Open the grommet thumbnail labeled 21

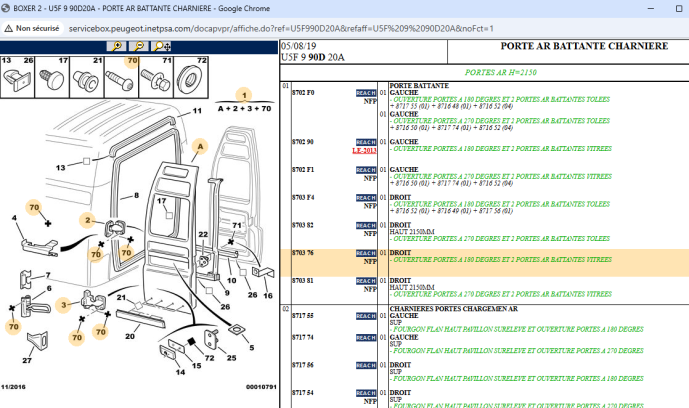[87, 77]
